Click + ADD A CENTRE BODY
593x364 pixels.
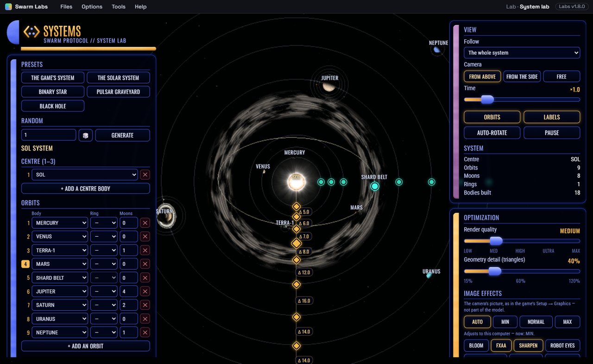click(86, 188)
